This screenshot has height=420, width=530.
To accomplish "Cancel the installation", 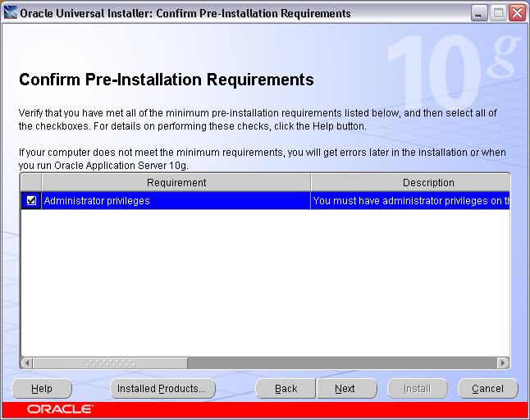I will (x=487, y=389).
